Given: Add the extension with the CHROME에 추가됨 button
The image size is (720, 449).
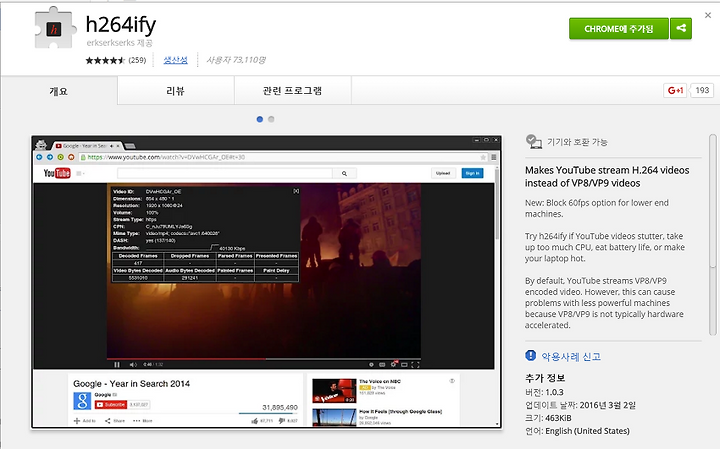Looking at the screenshot, I should [x=619, y=29].
